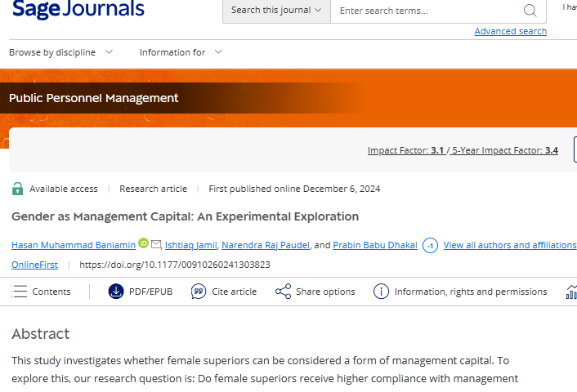Open the Contents list icon
The width and height of the screenshot is (577, 392).
pos(19,292)
